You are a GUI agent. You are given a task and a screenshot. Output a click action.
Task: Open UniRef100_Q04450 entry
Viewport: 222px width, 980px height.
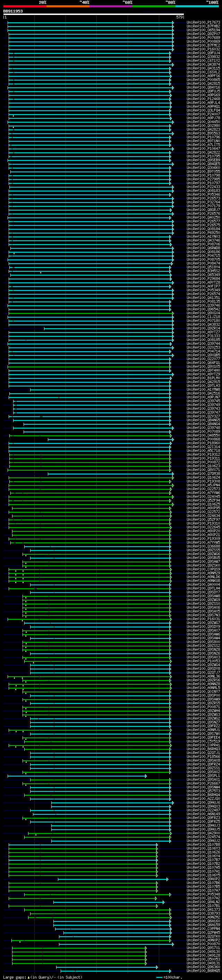coord(203,122)
